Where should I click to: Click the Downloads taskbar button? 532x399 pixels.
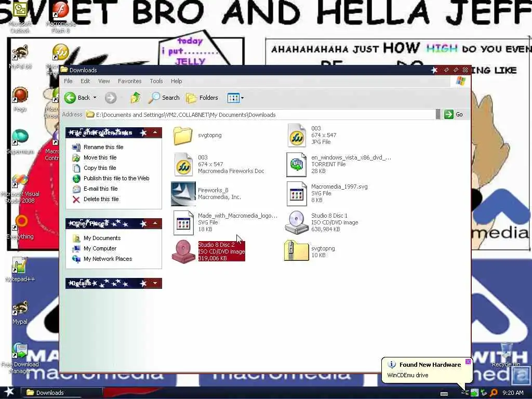pos(62,393)
